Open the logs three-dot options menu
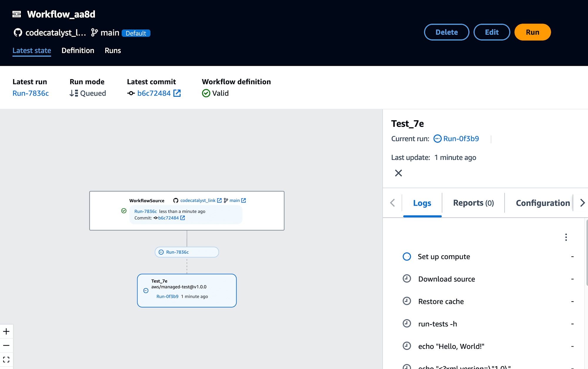This screenshot has height=369, width=588. 566,237
